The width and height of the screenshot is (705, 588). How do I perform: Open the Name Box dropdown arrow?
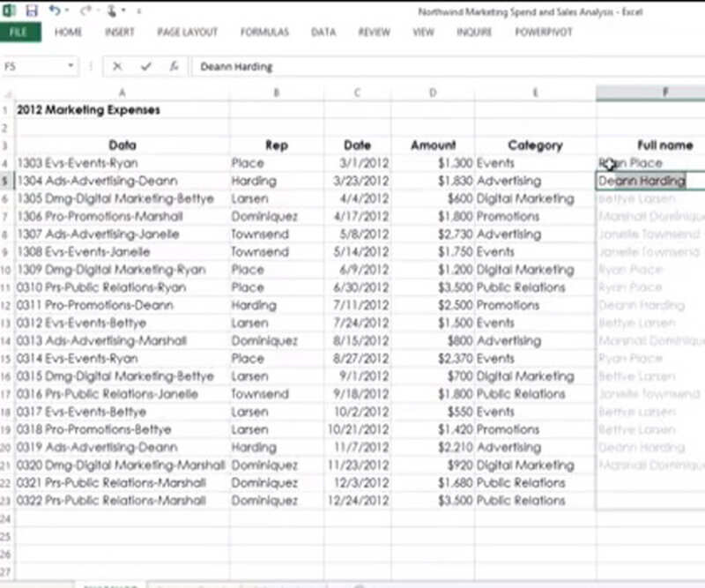coord(70,66)
